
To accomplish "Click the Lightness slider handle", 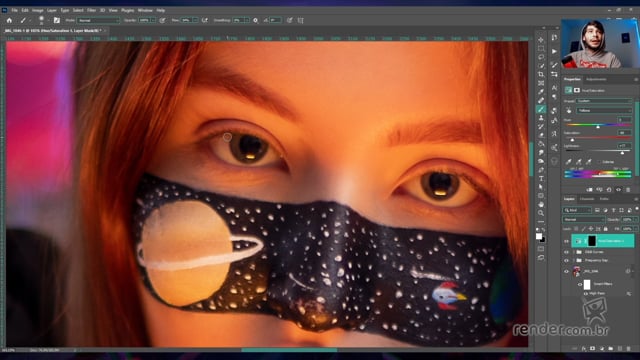I will pyautogui.click(x=622, y=153).
